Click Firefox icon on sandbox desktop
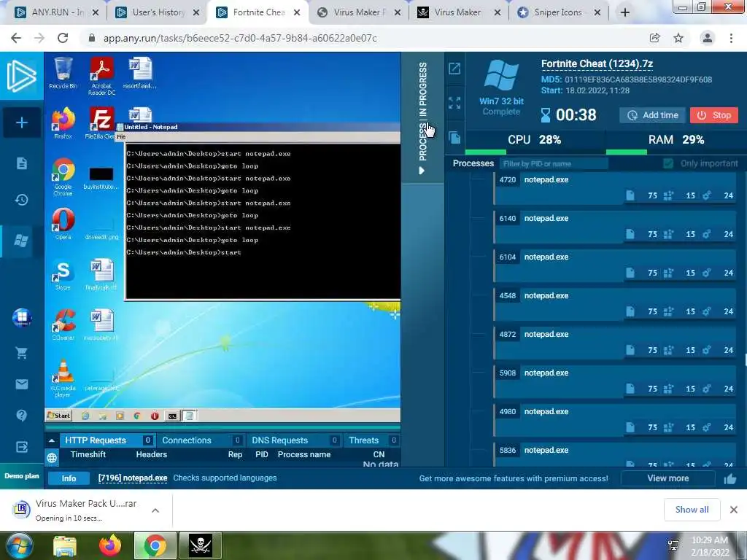 pos(63,123)
